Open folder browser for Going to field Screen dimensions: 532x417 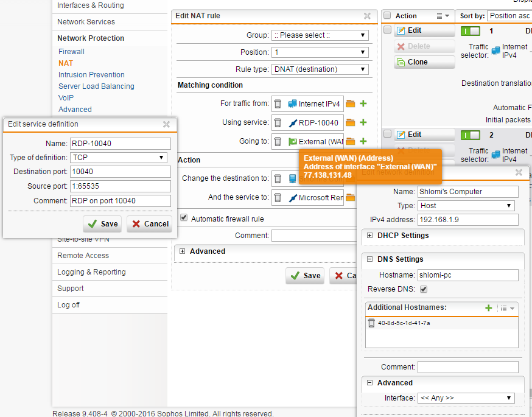pyautogui.click(x=351, y=141)
